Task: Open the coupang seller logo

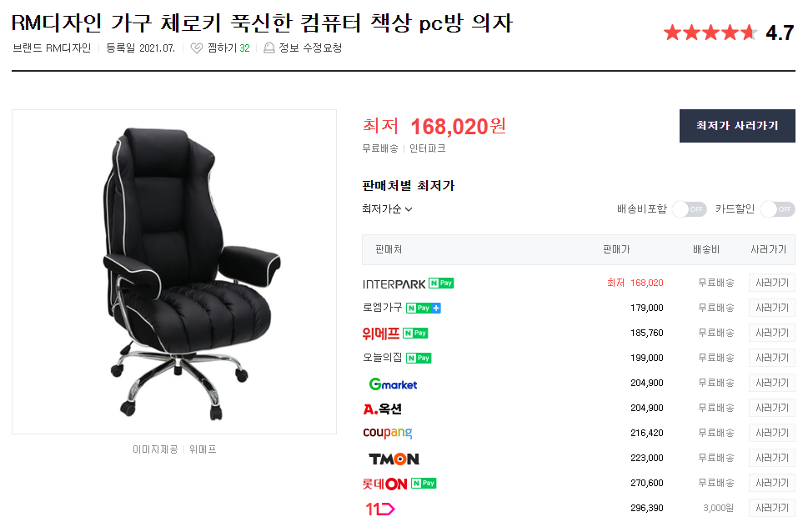Action: click(x=388, y=433)
